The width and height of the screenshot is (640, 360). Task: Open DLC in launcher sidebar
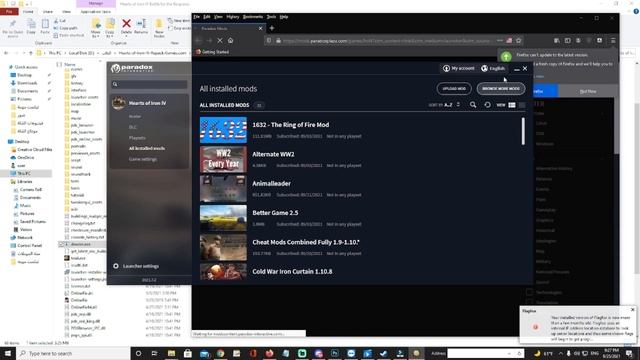pyautogui.click(x=133, y=127)
